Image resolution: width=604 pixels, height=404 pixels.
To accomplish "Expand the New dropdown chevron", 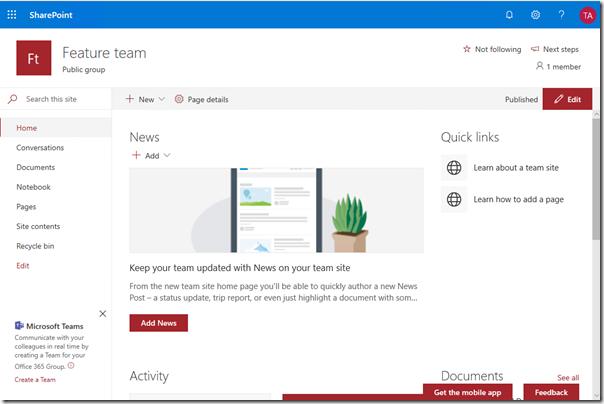I will [x=162, y=99].
